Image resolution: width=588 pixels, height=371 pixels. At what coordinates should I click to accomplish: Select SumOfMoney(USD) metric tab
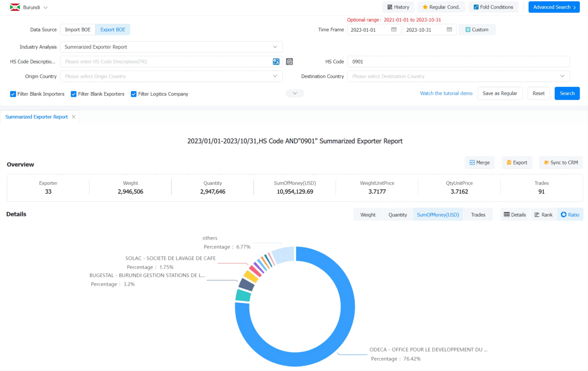438,215
